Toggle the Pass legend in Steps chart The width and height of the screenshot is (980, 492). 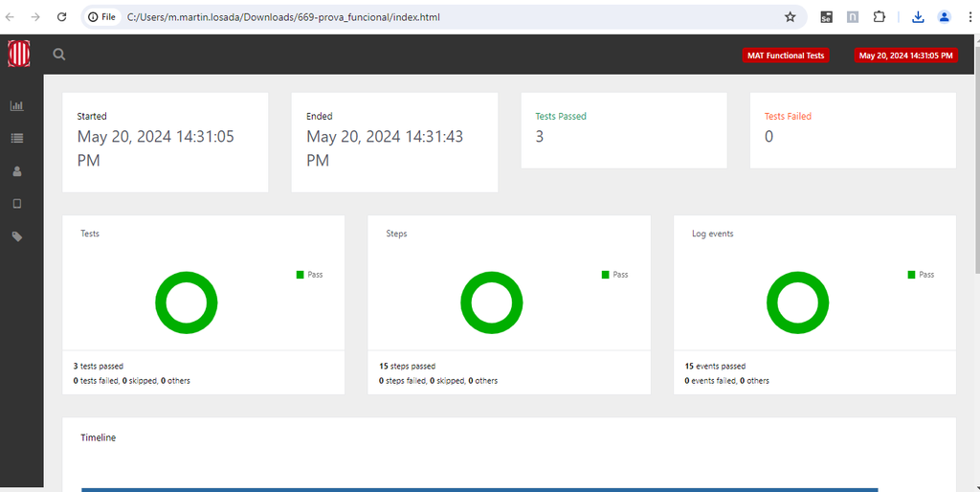(x=614, y=275)
